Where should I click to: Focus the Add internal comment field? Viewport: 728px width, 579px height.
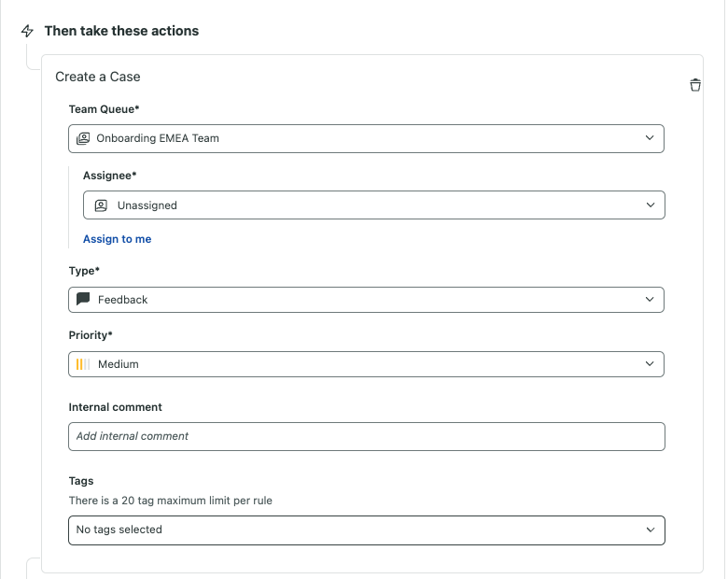(366, 436)
